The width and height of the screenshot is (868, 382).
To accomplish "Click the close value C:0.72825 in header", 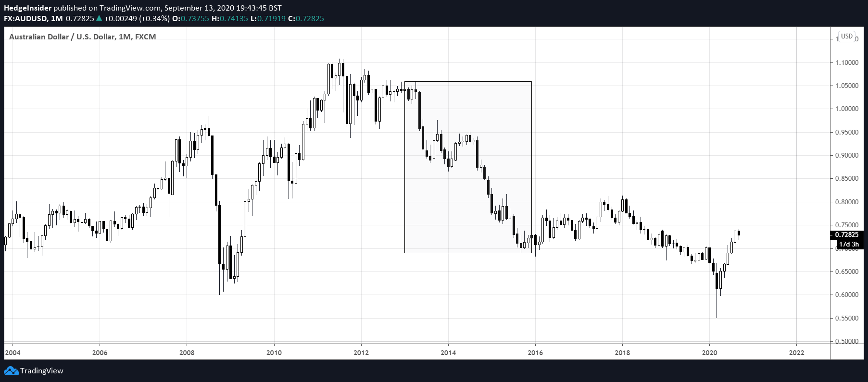I will coord(306,18).
